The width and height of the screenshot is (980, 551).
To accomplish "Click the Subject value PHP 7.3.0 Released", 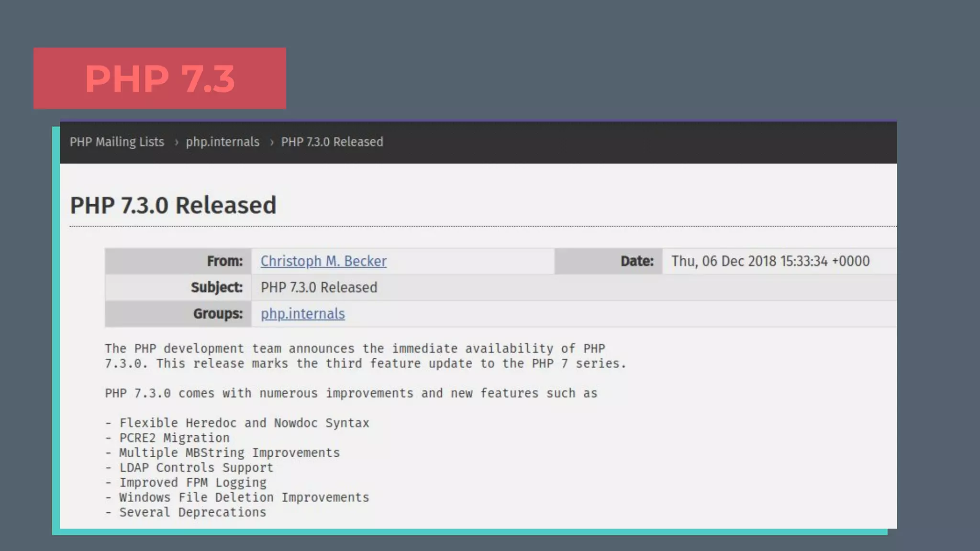I will [x=319, y=287].
